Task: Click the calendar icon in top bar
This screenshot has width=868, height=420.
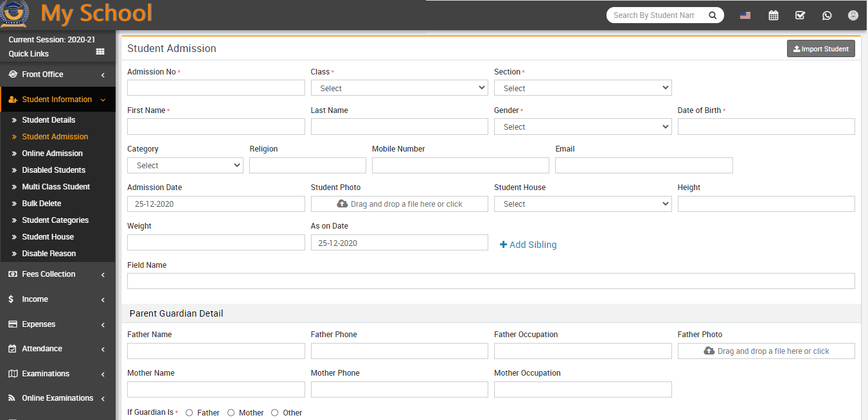Action: [774, 15]
